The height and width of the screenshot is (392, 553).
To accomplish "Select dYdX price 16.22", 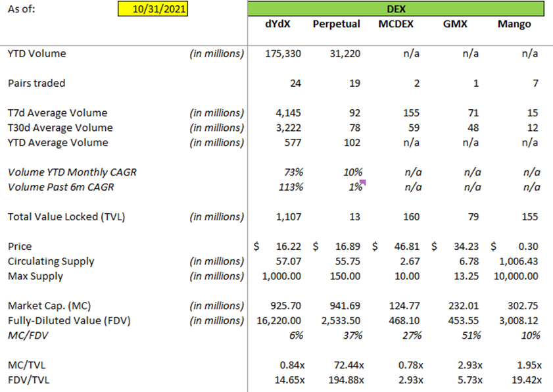I will click(x=289, y=246).
